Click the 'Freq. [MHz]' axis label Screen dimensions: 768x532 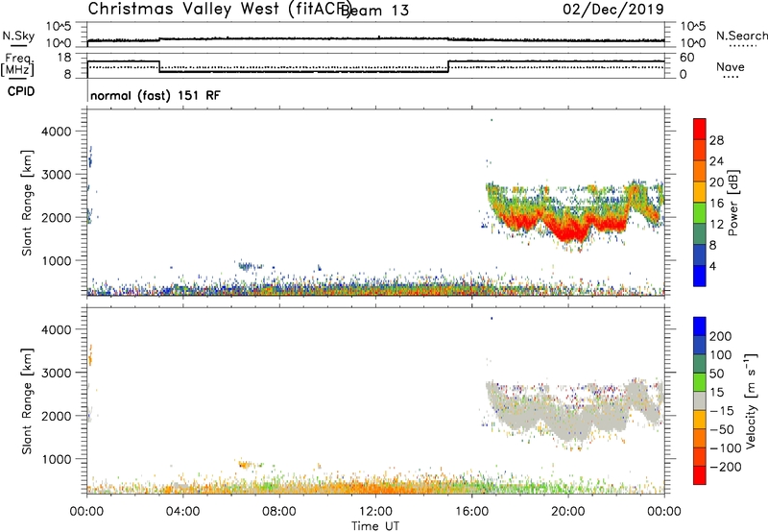[17, 64]
